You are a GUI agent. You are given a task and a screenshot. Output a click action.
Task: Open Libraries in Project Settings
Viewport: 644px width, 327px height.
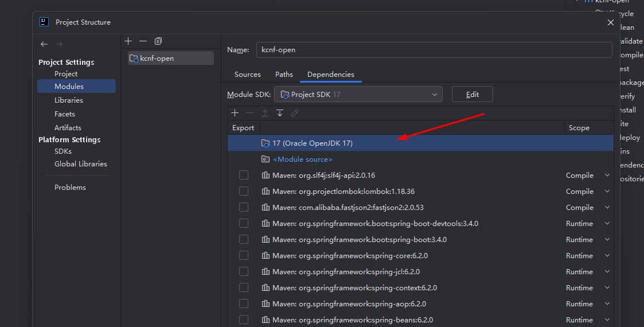pyautogui.click(x=69, y=100)
